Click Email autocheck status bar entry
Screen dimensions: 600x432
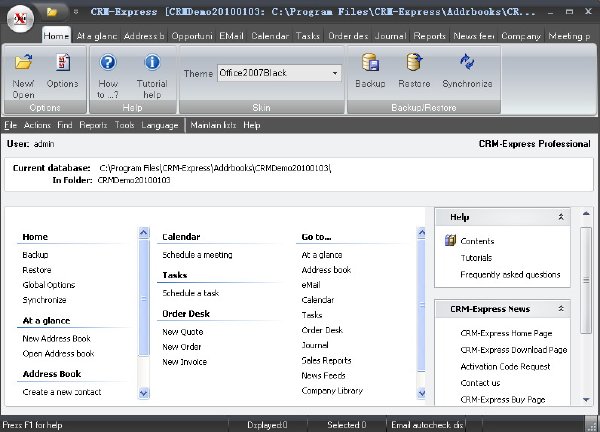[x=427, y=425]
